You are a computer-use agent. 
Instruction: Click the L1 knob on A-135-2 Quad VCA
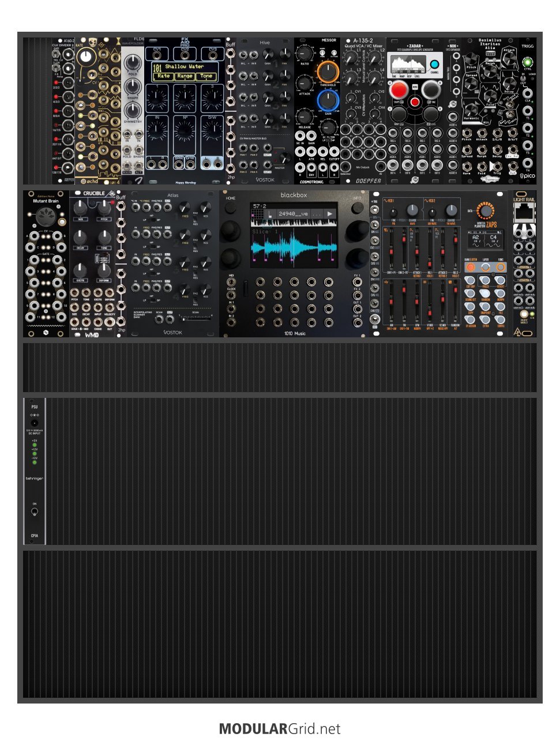click(350, 59)
